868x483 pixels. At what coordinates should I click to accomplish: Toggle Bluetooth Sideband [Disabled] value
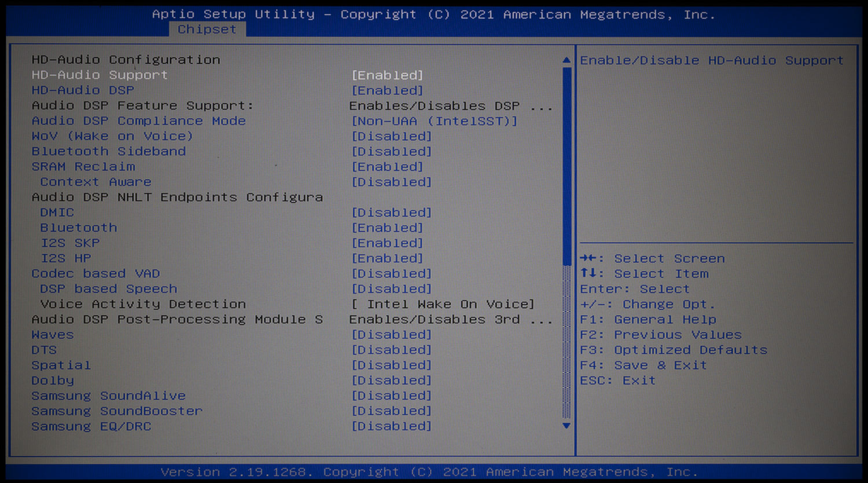click(392, 151)
